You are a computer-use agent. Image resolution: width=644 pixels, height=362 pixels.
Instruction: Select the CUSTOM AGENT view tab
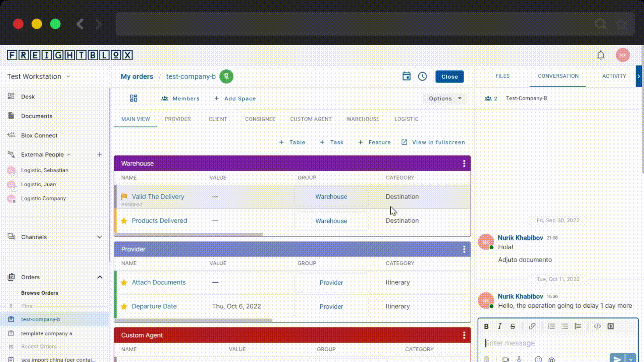point(311,119)
